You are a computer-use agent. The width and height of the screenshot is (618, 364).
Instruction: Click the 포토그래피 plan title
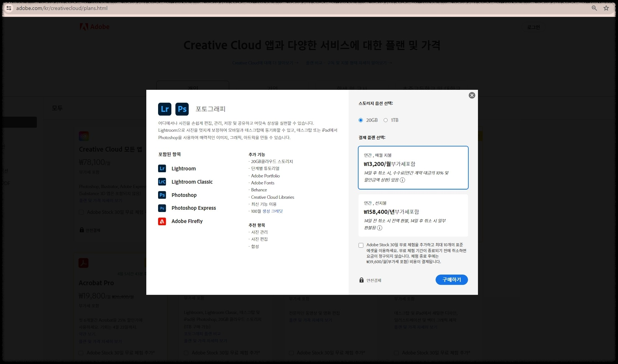(x=210, y=109)
